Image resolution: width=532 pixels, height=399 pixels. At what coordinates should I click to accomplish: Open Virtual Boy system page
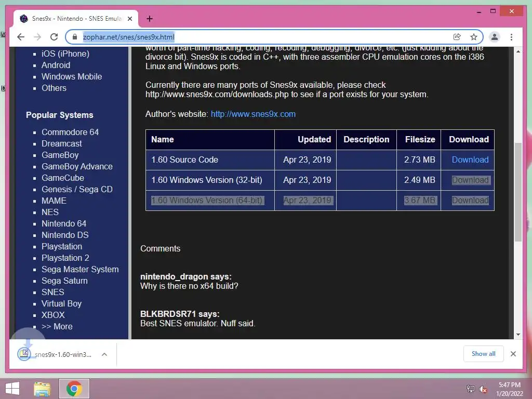point(61,303)
